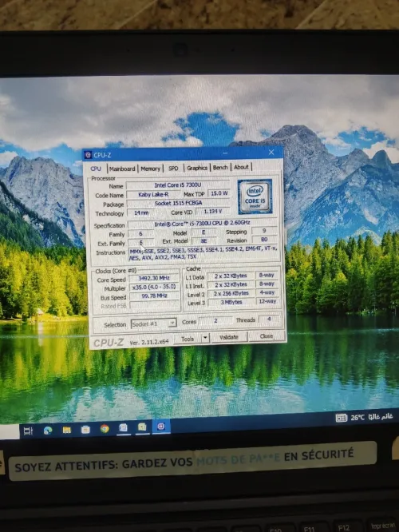
Task: Go to the Bench tab
Action: coord(220,167)
